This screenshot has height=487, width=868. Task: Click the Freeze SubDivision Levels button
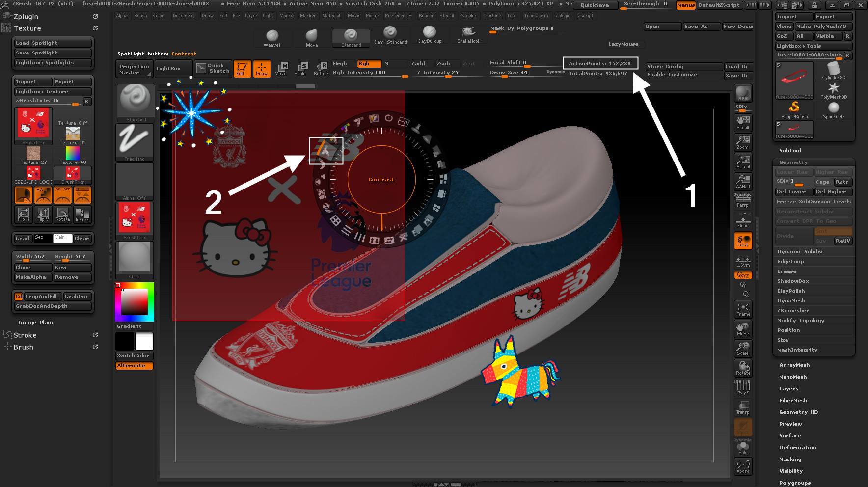tap(814, 202)
